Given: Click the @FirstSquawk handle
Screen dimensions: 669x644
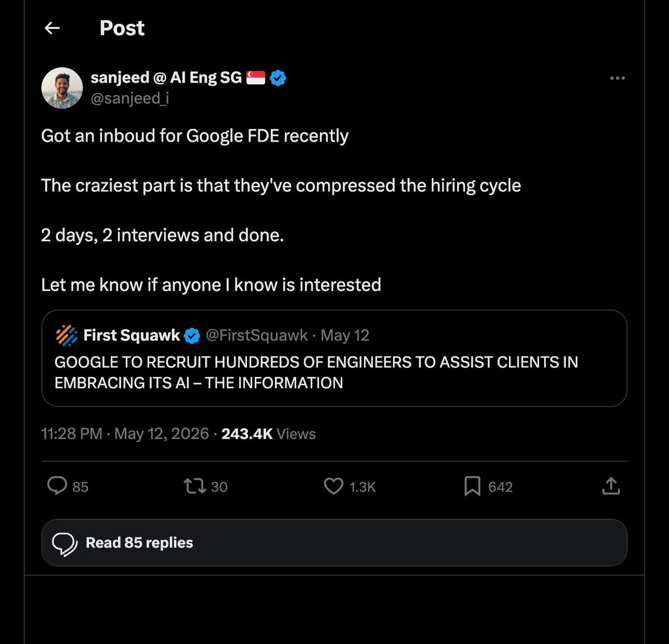Looking at the screenshot, I should 256,335.
